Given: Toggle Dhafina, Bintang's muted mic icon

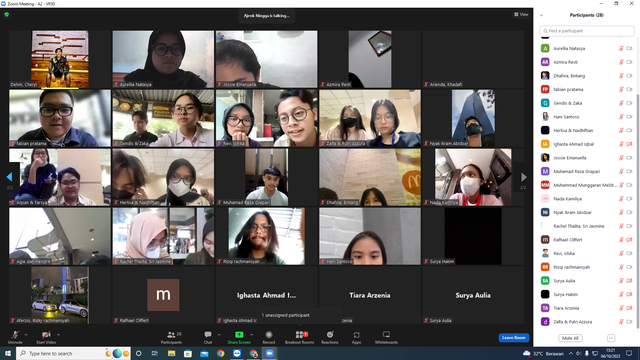Looking at the screenshot, I should click(x=621, y=76).
